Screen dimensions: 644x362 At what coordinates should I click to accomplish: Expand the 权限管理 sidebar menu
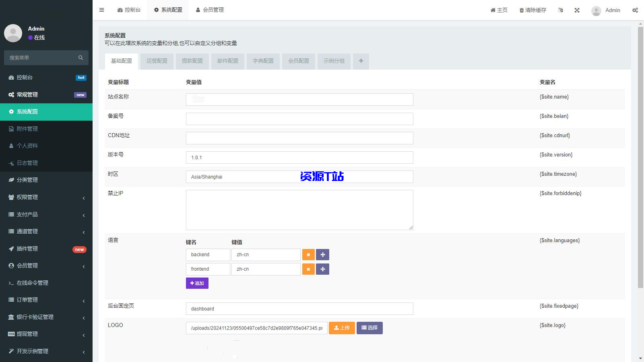pyautogui.click(x=46, y=197)
